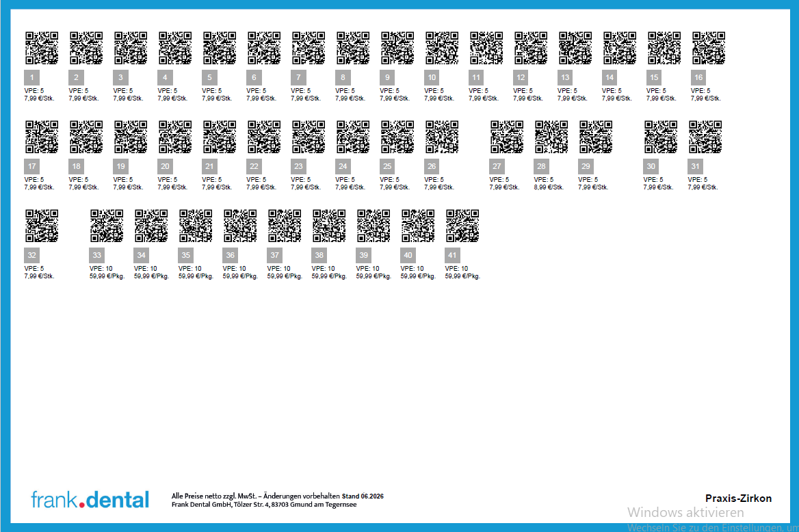The width and height of the screenshot is (799, 532).
Task: Click the gray number badge 6
Action: point(254,77)
